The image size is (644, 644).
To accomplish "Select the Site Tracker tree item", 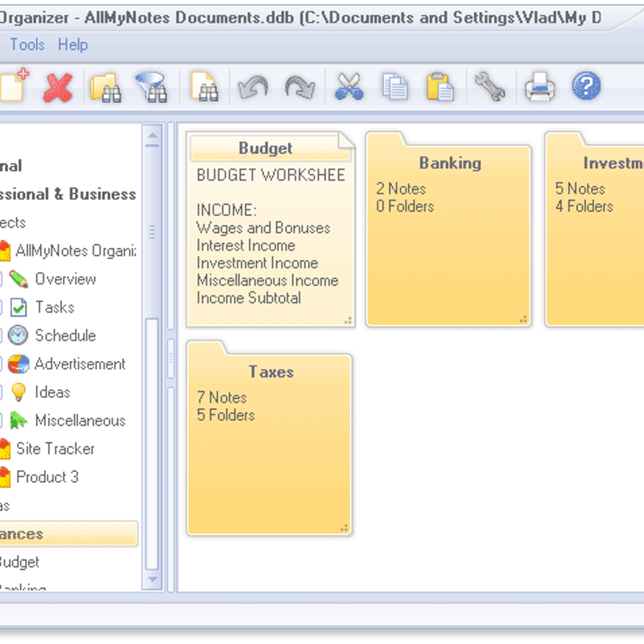I will click(x=55, y=449).
